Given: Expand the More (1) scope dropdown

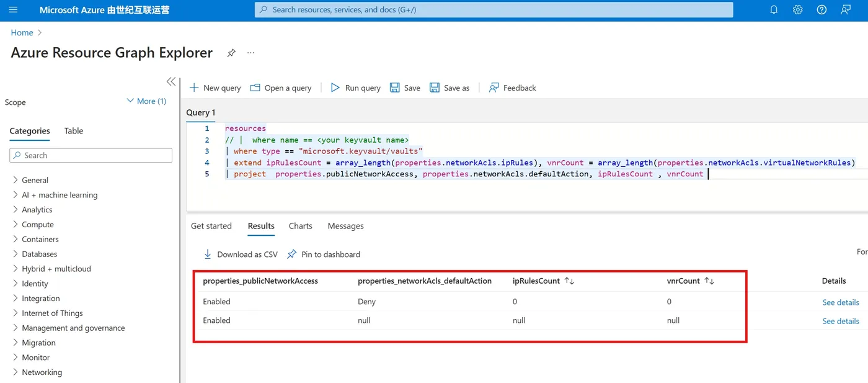Looking at the screenshot, I should tap(146, 101).
